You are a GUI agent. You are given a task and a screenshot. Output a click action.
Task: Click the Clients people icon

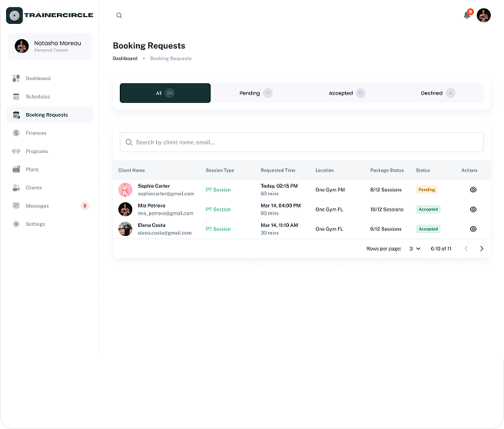[16, 188]
